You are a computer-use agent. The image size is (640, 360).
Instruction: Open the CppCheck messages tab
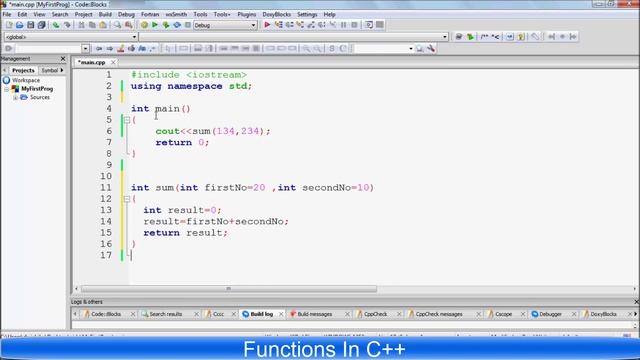439,314
